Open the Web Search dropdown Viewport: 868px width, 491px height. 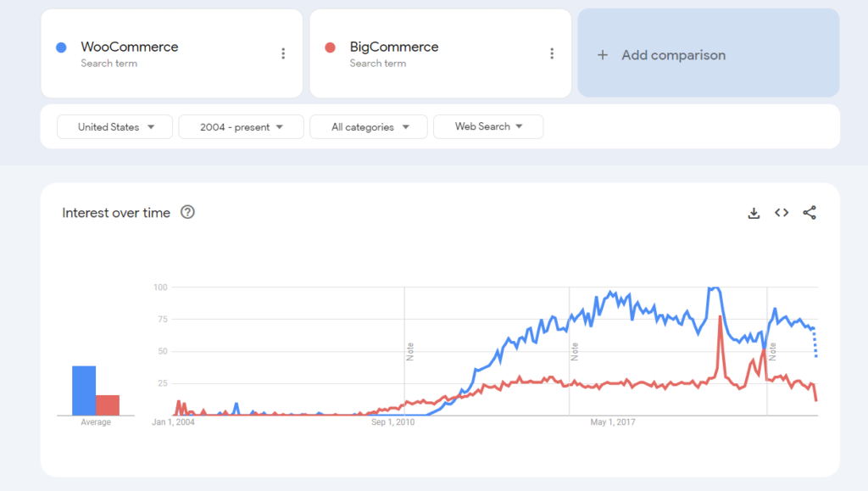point(488,126)
